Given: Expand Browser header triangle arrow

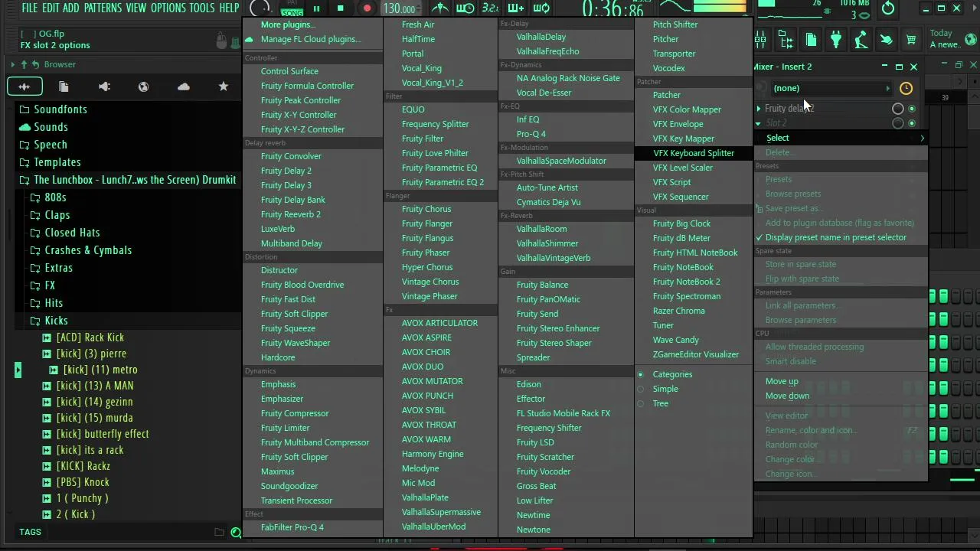Looking at the screenshot, I should click(12, 64).
